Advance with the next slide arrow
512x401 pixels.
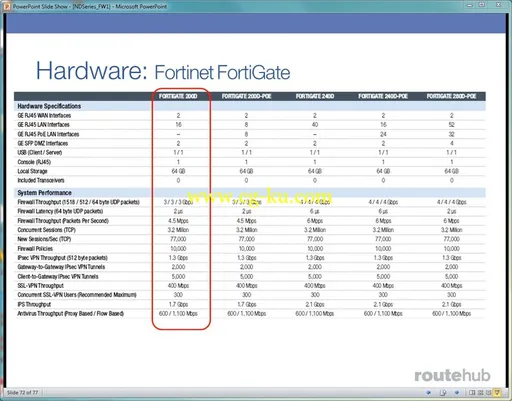(x=457, y=392)
